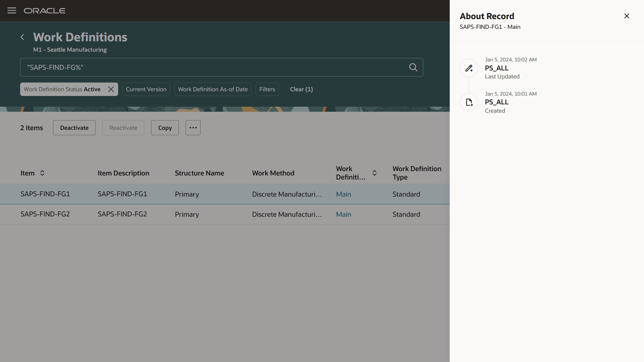Image resolution: width=644 pixels, height=362 pixels.
Task: Click PS_ALL in the Created entry
Action: 497,102
